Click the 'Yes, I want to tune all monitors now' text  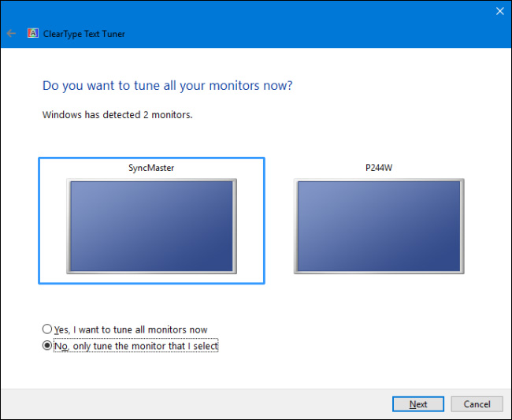click(131, 329)
